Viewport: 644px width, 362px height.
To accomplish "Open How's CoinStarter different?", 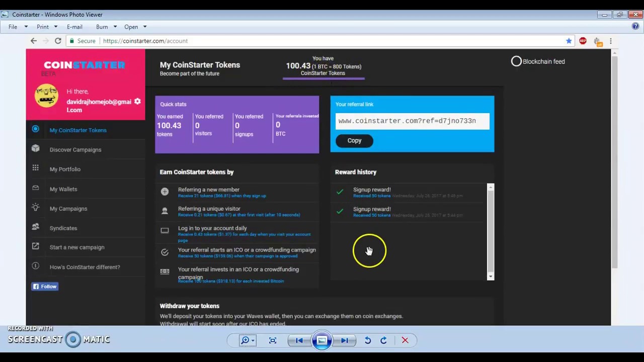I will pos(85,267).
